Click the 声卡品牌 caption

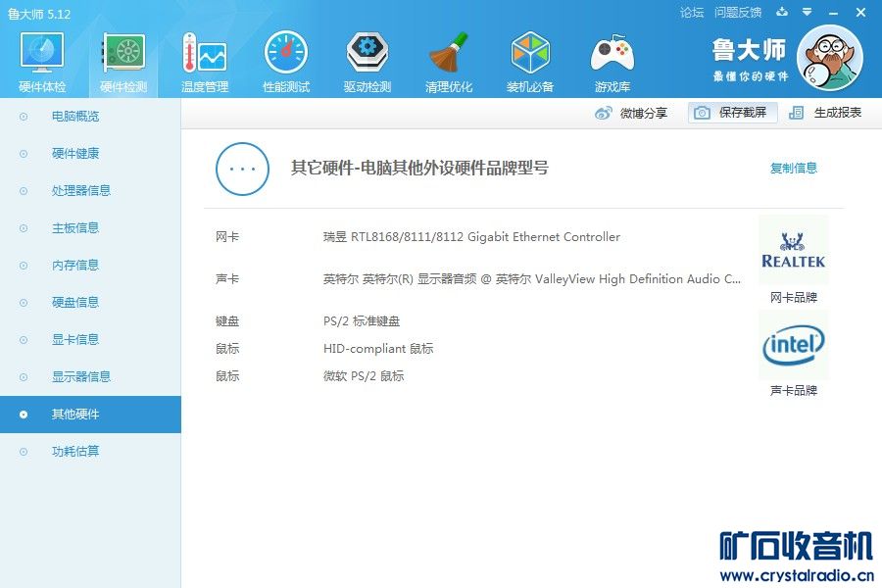793,390
